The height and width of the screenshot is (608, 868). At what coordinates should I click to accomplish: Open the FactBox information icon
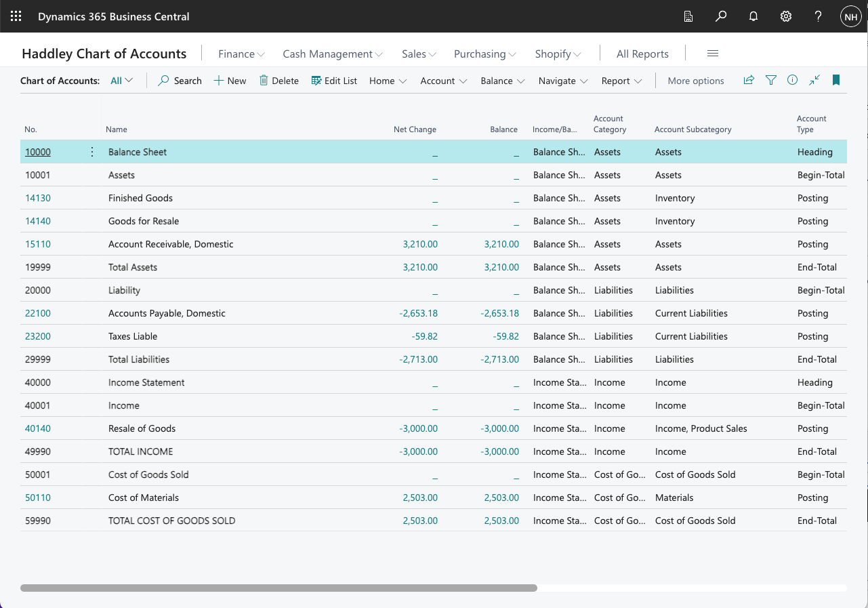tap(792, 80)
